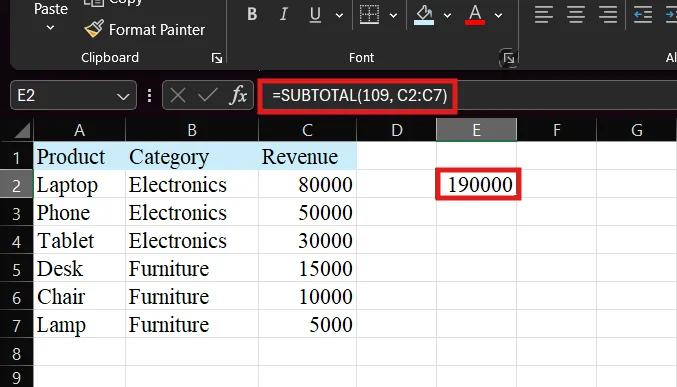Viewport: 677px width, 387px height.
Task: Select the Desk cell
Action: (79, 269)
